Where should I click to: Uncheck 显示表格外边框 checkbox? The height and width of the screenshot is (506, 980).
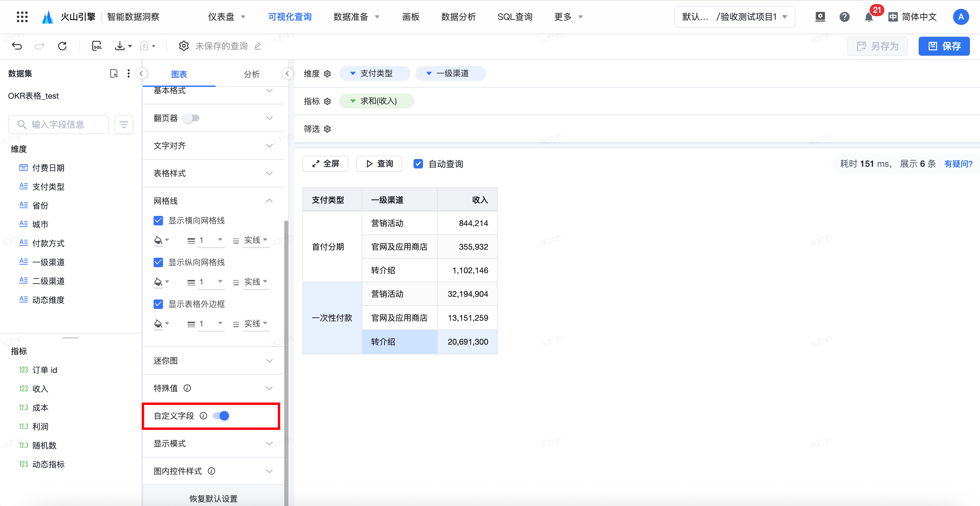[158, 304]
